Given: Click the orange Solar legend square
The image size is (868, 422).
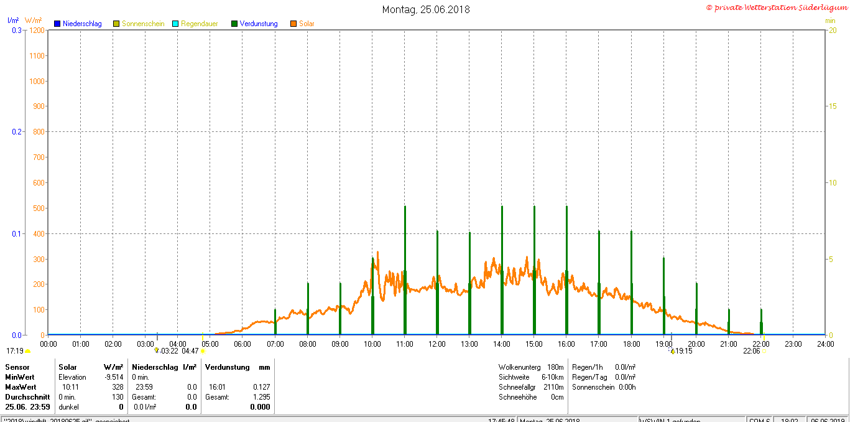Looking at the screenshot, I should click(x=293, y=24).
